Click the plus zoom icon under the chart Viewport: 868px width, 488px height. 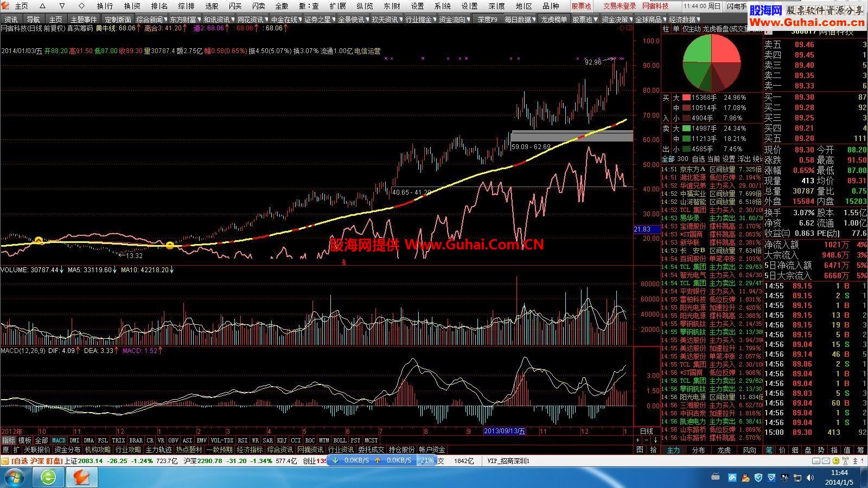coord(637,440)
